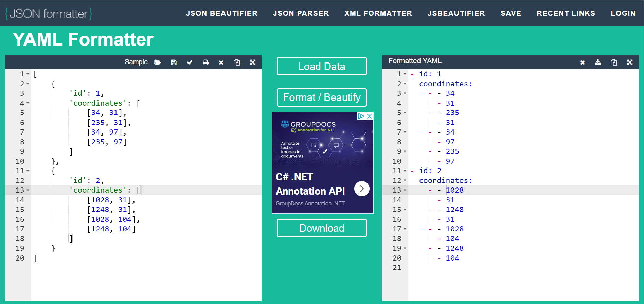Copy input editor contents to clipboard
This screenshot has height=304, width=644.
[x=237, y=62]
